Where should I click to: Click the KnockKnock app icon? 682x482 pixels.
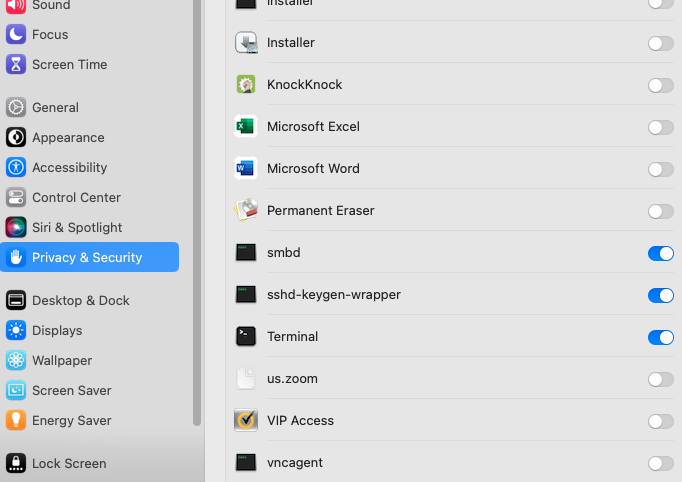point(246,84)
